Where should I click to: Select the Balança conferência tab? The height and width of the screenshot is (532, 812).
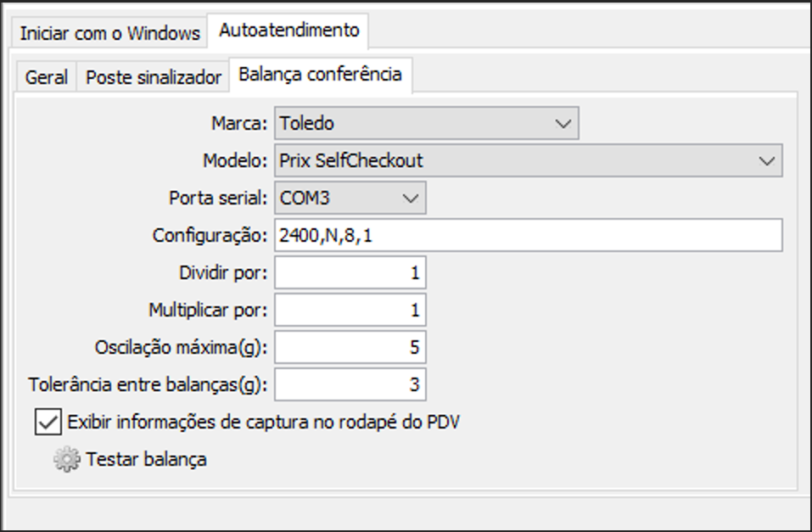click(x=320, y=75)
